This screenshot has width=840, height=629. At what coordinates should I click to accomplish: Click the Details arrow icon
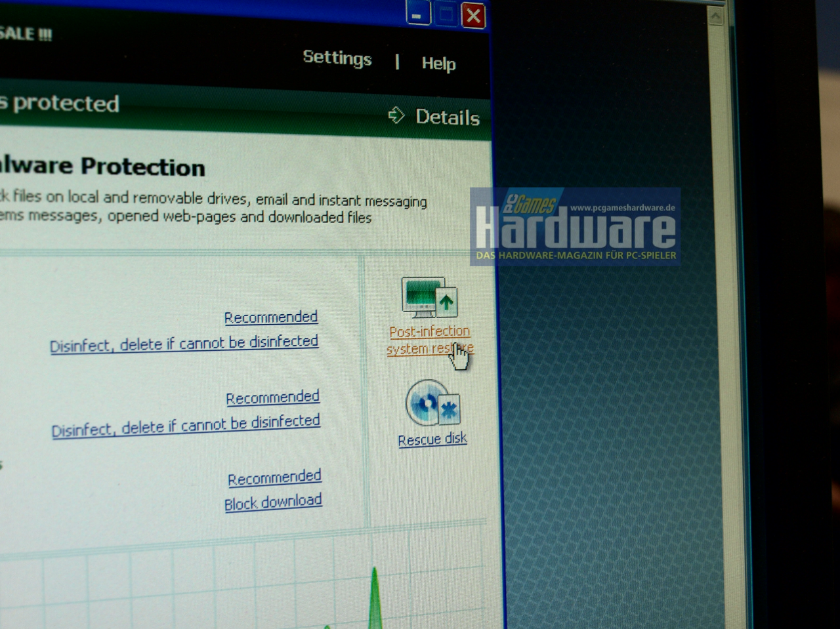point(396,115)
